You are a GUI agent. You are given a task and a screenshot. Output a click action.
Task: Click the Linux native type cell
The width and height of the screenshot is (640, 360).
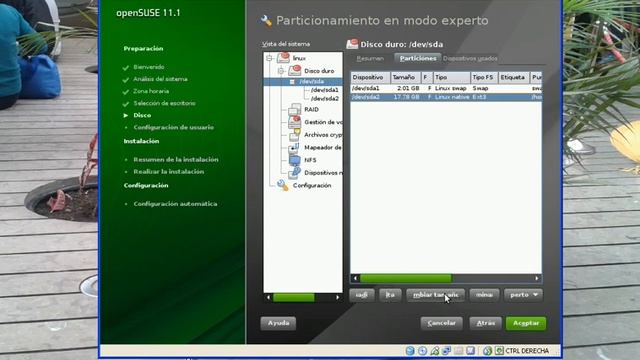452,97
